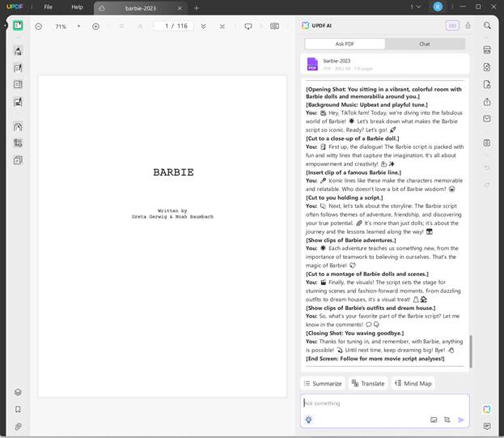Toggle the reader mode icon at top left
504x438 pixels.
[18, 26]
